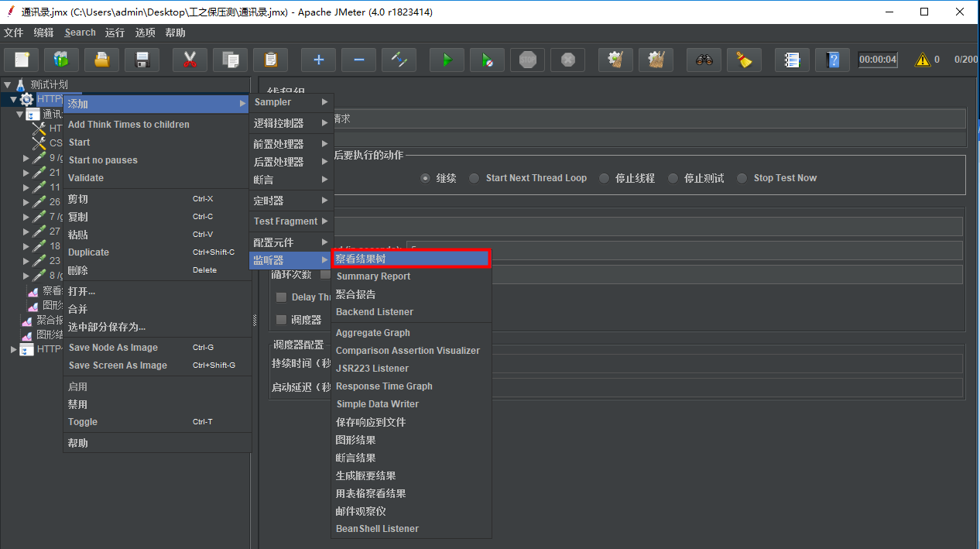Click the question mark Help toolbar icon

[832, 60]
